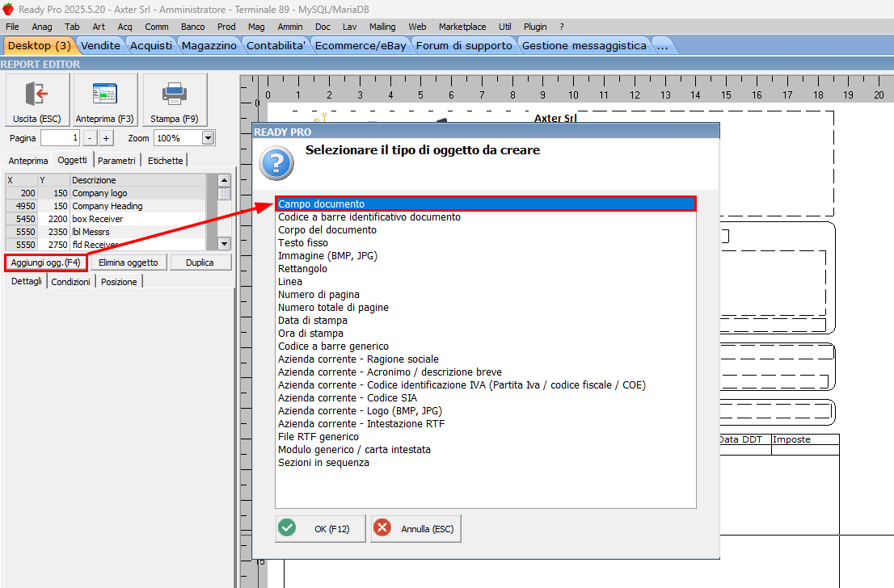The width and height of the screenshot is (894, 588).
Task: Open the Dettagli tab
Action: pos(26,281)
